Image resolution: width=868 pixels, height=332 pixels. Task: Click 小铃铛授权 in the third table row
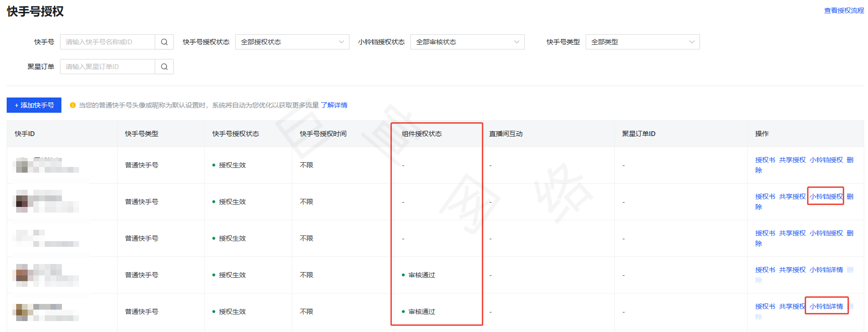pyautogui.click(x=826, y=233)
